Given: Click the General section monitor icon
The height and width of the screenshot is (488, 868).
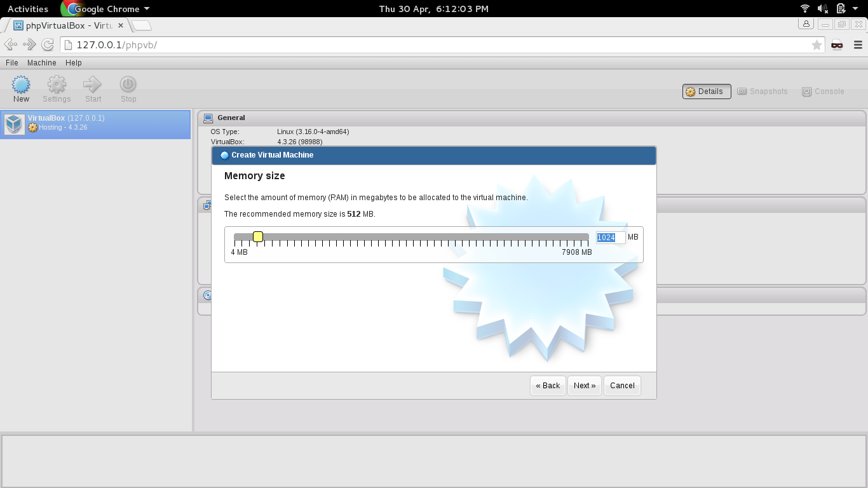Looking at the screenshot, I should tap(208, 118).
